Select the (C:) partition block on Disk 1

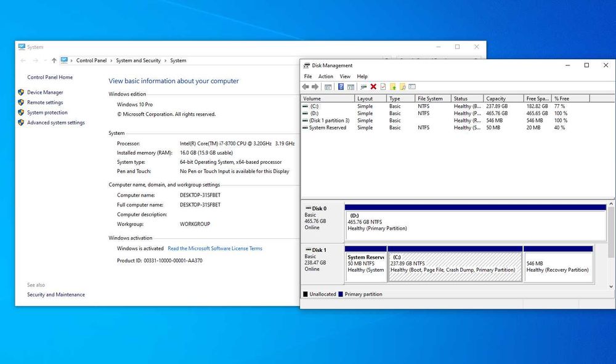click(455, 264)
